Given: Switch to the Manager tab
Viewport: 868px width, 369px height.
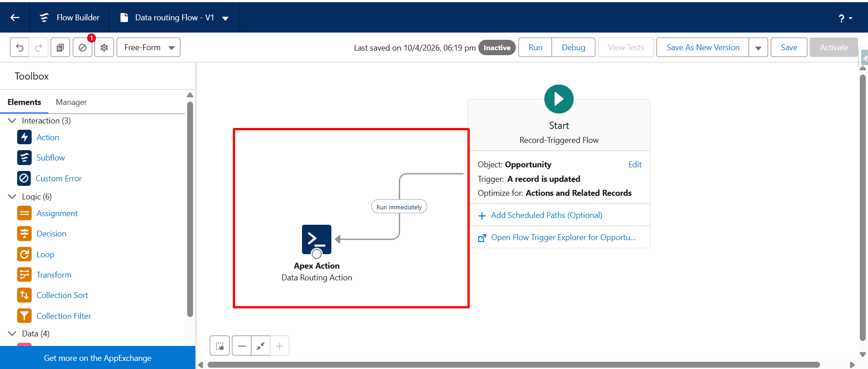Looking at the screenshot, I should 71,102.
